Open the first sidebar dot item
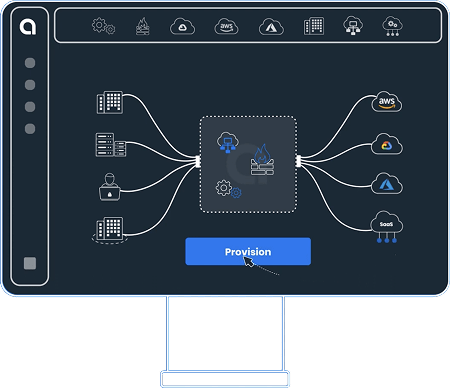450x388 pixels. tap(30, 63)
